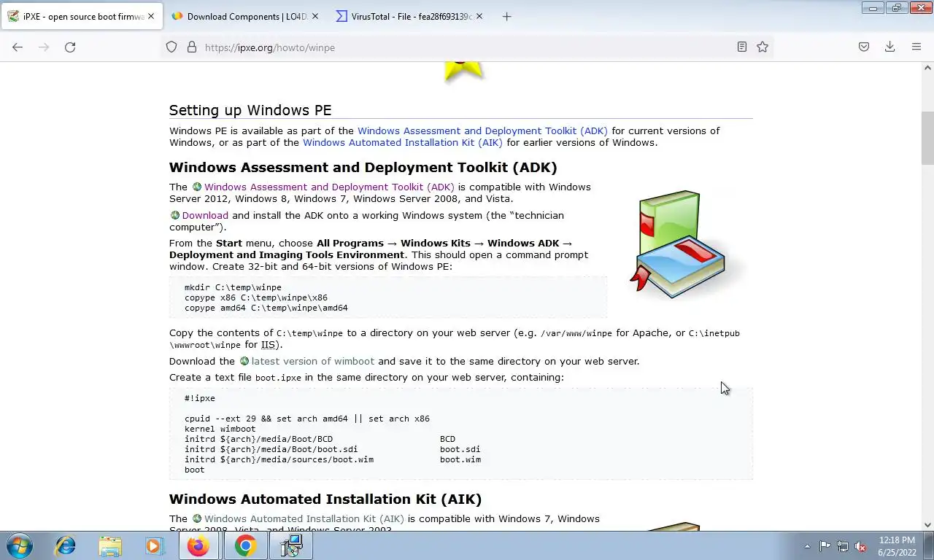Switch to the iPXE open source boot firmware tab
The image size is (934, 560).
pyautogui.click(x=81, y=17)
